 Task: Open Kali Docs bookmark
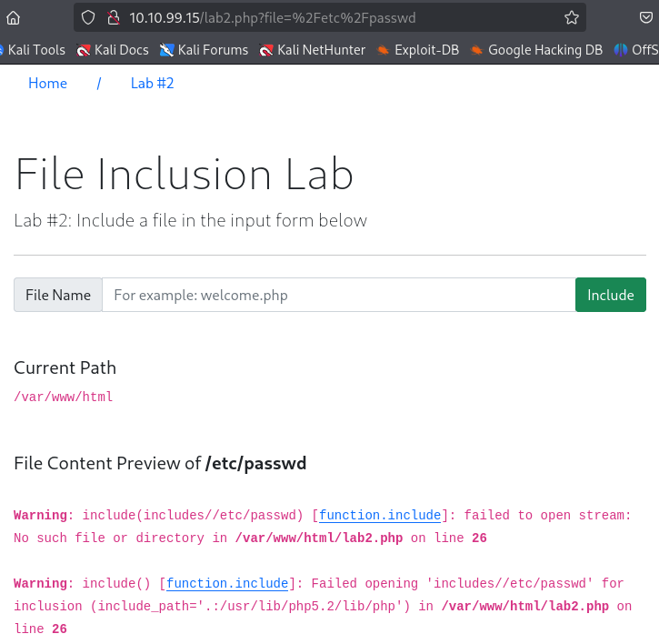click(113, 50)
